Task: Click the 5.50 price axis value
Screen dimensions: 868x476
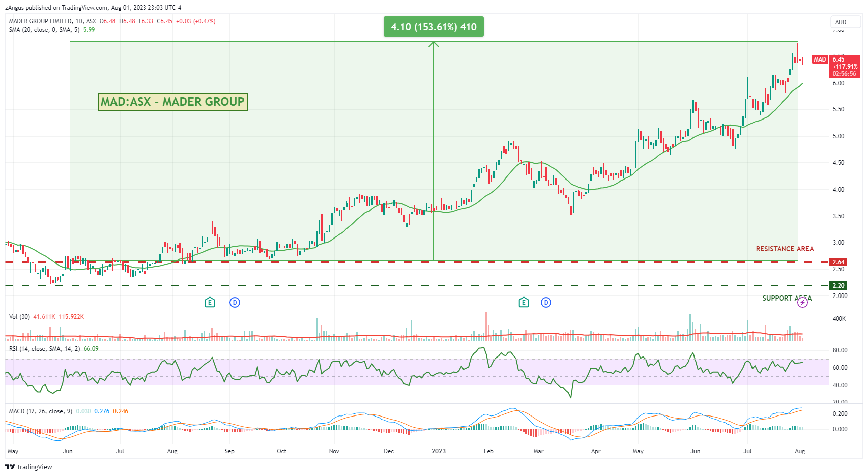Action: pos(838,109)
